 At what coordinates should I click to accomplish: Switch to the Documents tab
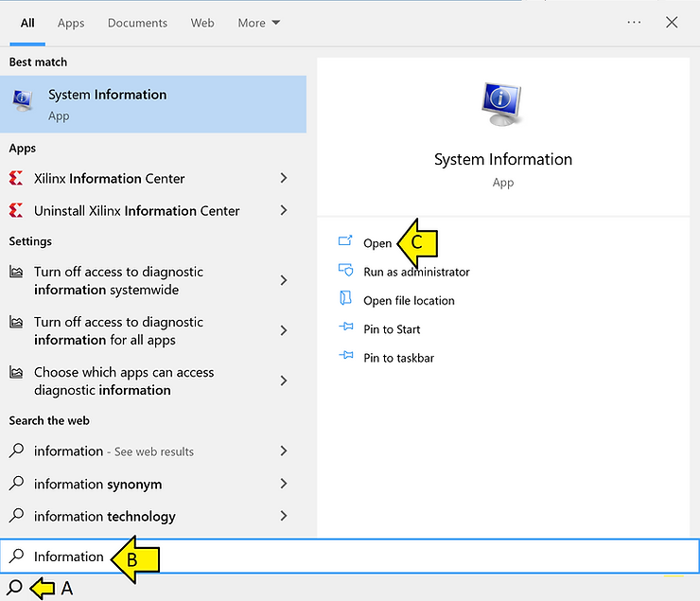pos(137,23)
